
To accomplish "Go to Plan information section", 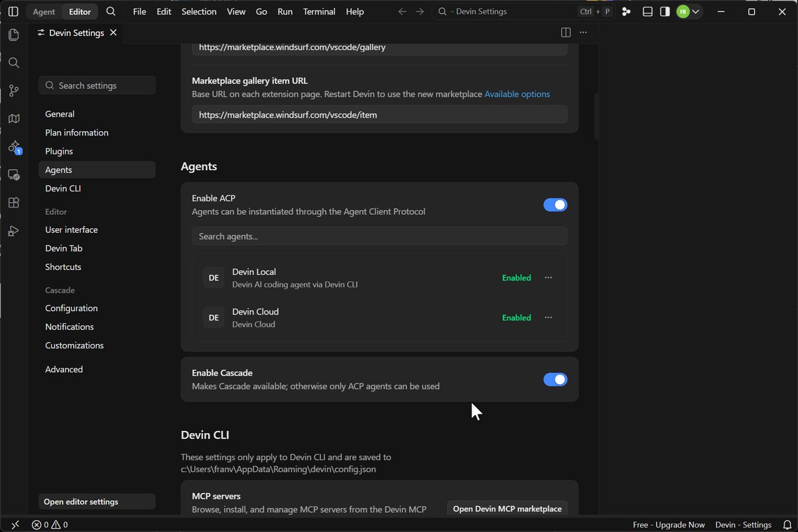I will (97, 132).
